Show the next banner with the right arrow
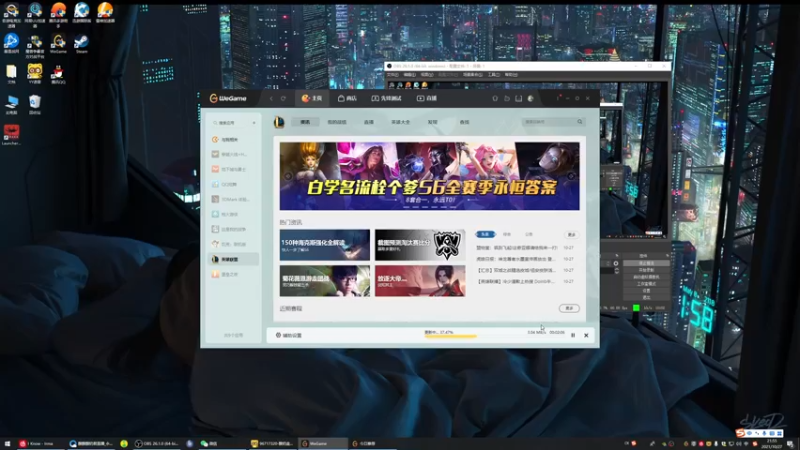 coord(571,176)
